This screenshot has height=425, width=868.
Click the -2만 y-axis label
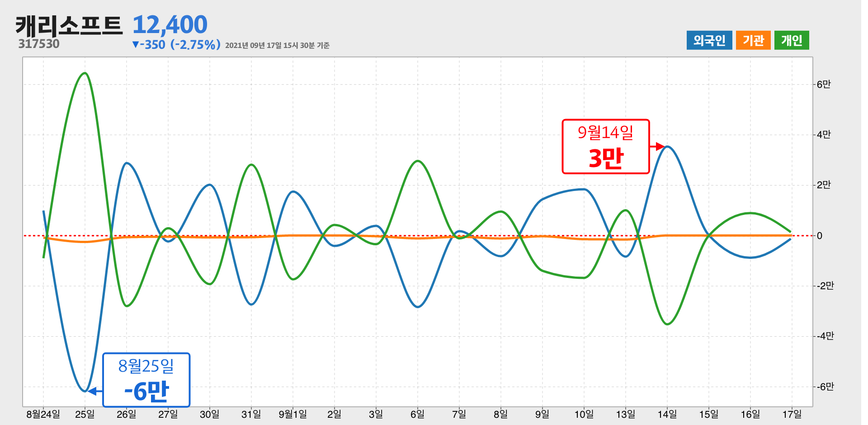[825, 286]
